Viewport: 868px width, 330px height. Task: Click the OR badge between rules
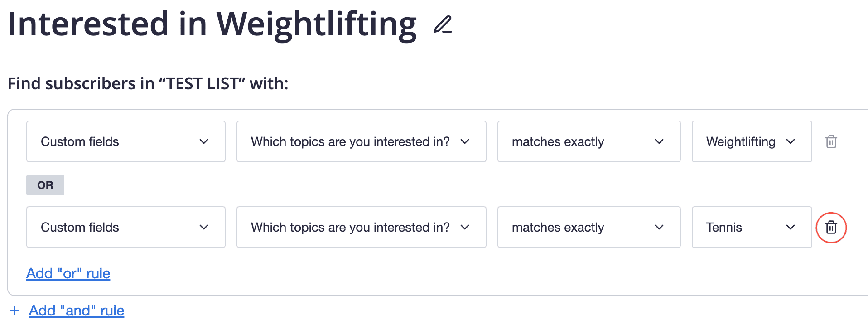tap(45, 185)
